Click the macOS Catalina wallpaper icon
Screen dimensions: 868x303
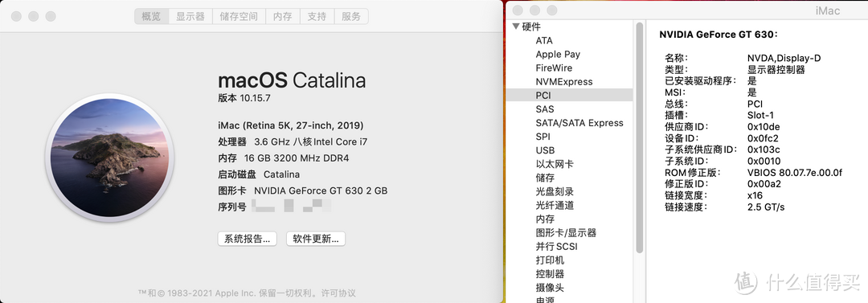click(109, 158)
